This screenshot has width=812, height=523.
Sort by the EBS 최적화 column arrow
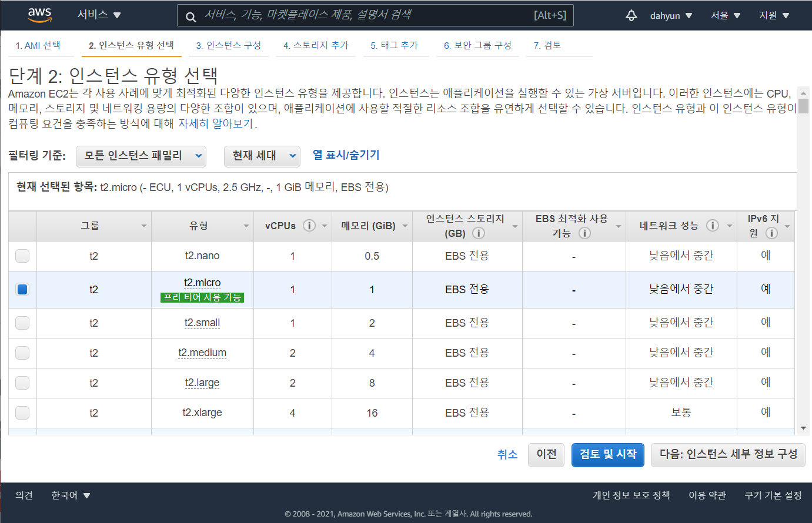[x=619, y=226]
